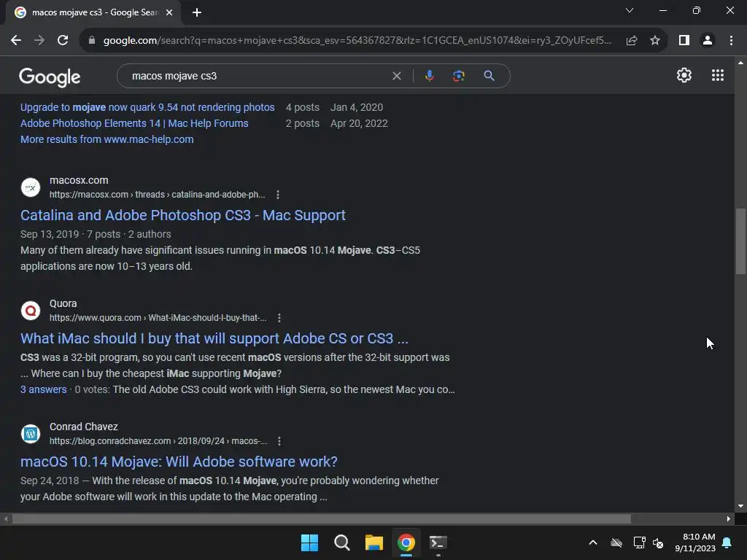Open Upgrade to mojave now quark link
The width and height of the screenshot is (747, 560).
point(147,107)
